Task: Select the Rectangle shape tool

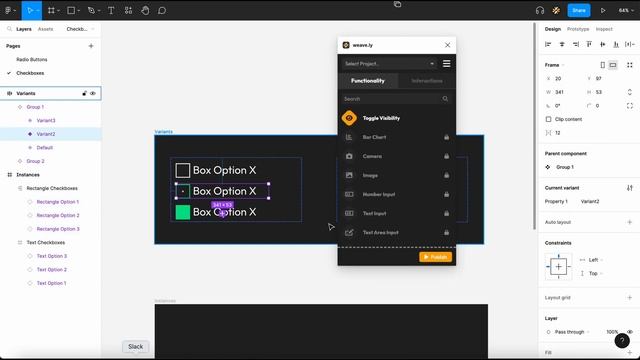Action: [71, 11]
